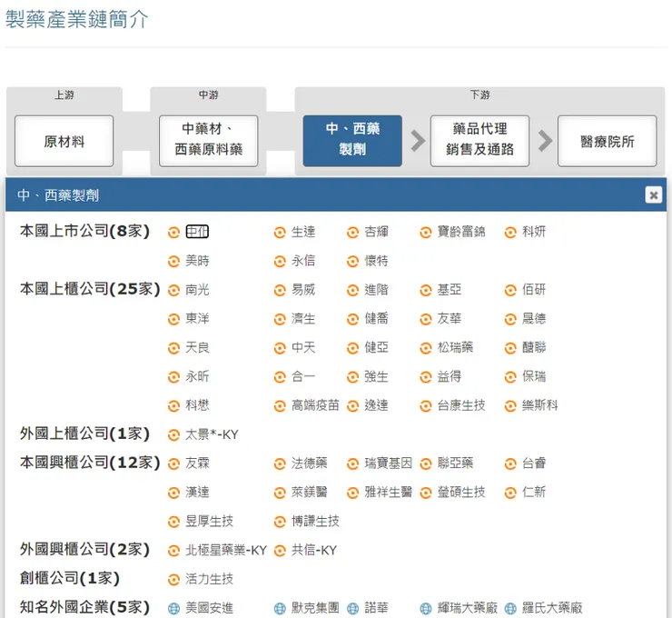Viewport: 672px width, 618px height.
Task: Click the orange icon beside 美時
Action: [173, 262]
